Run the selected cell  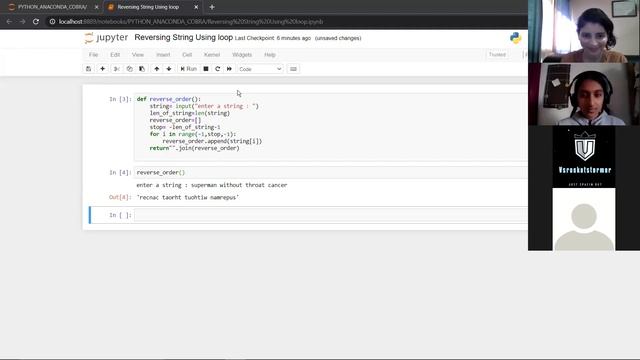(x=189, y=69)
